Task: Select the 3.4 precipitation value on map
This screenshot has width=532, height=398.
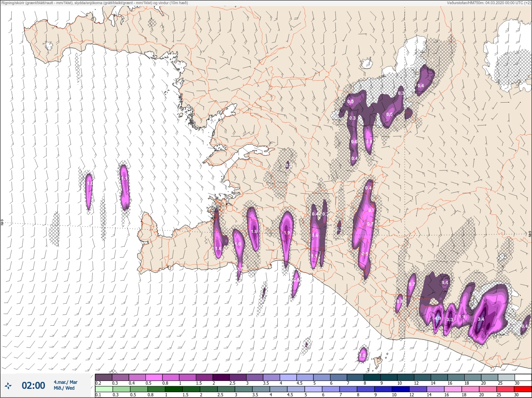Action: pyautogui.click(x=481, y=319)
